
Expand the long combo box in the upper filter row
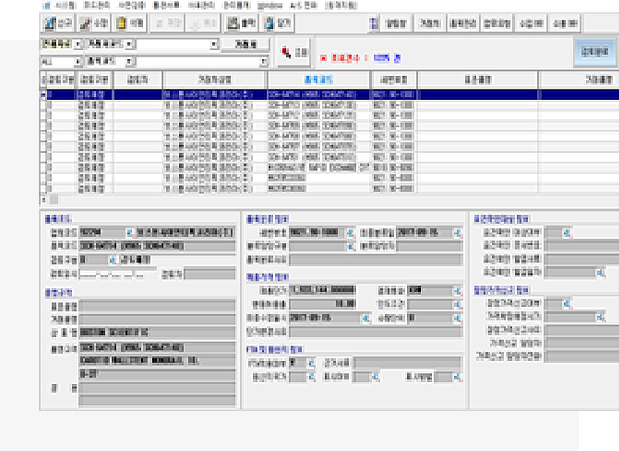coord(214,44)
